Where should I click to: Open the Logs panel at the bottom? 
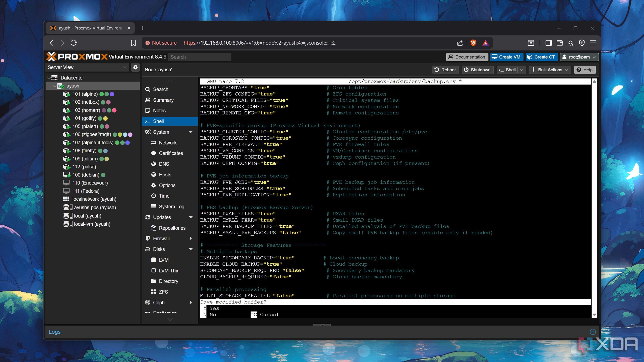[54, 331]
